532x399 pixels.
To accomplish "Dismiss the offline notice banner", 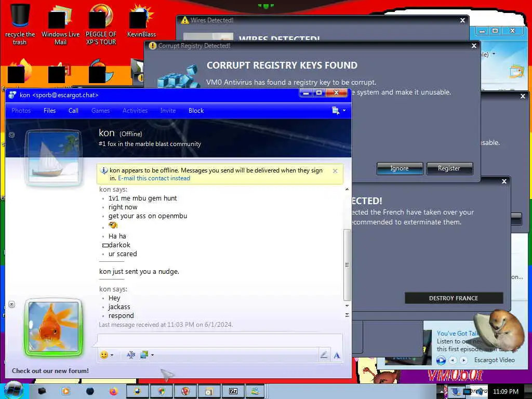I will (x=335, y=171).
